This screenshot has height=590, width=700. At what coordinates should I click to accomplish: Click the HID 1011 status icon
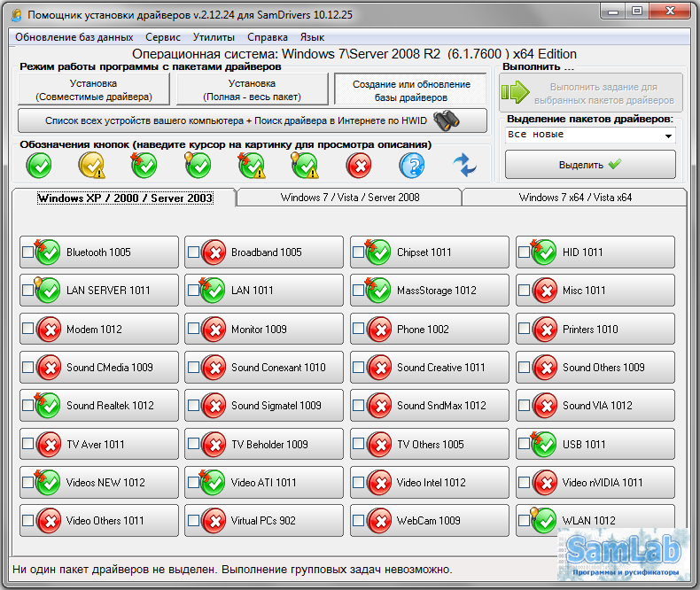(544, 252)
